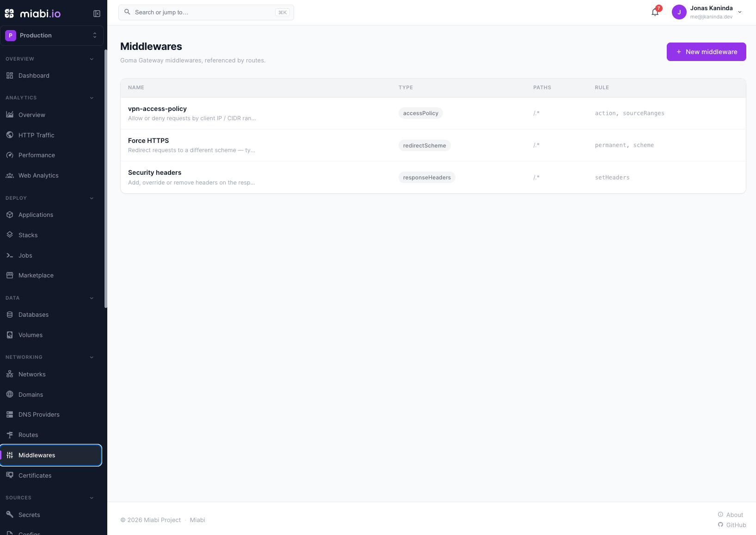Screen dimensions: 756x535
Task: Collapse the ANALYTICS sidebar section
Action: click(92, 98)
